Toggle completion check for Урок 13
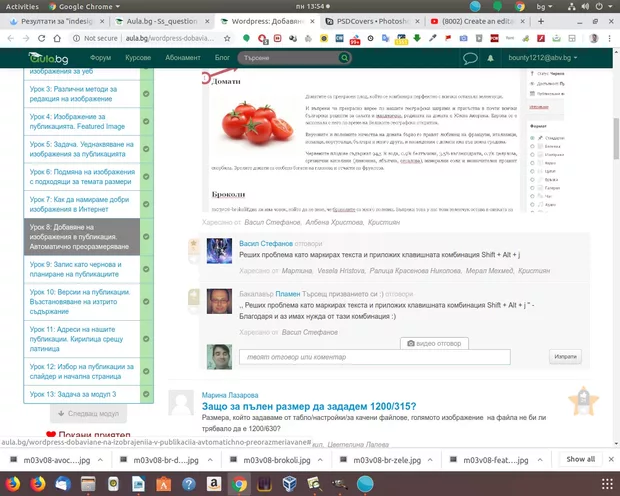This screenshot has width=620, height=496. (x=146, y=394)
